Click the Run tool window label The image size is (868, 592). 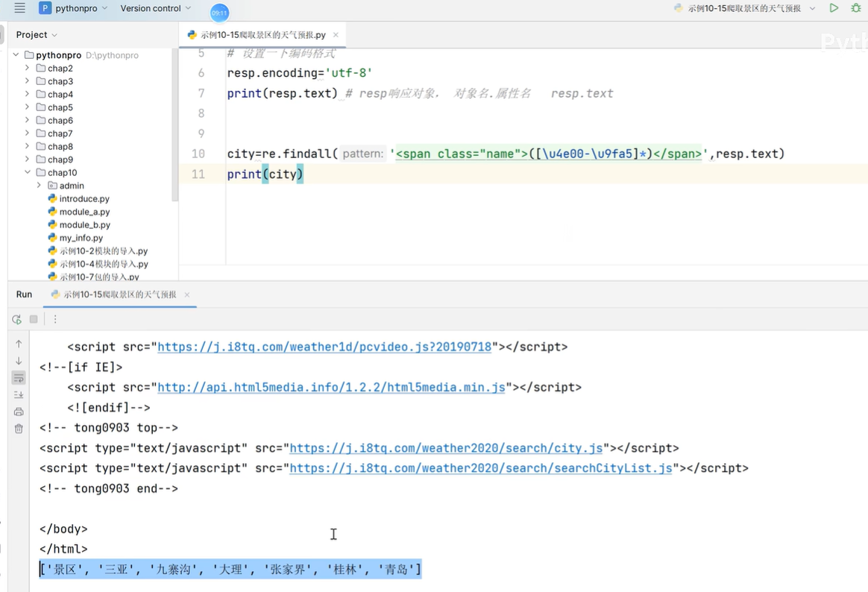pyautogui.click(x=24, y=295)
